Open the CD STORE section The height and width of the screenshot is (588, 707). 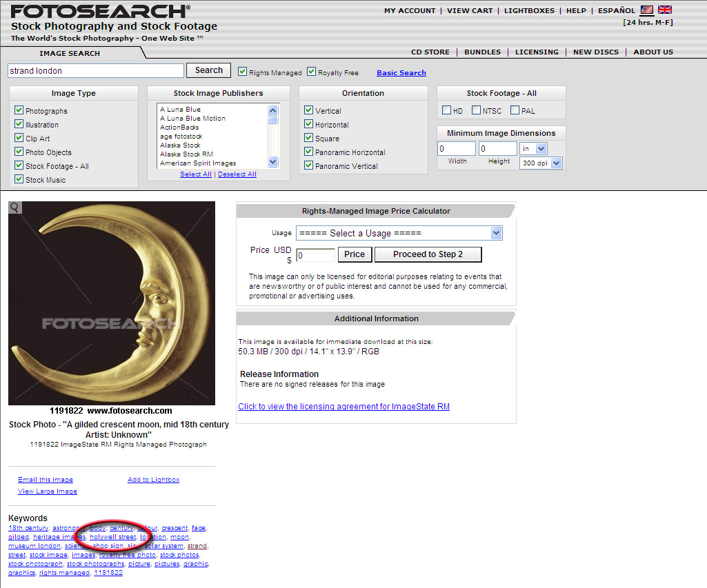point(430,52)
